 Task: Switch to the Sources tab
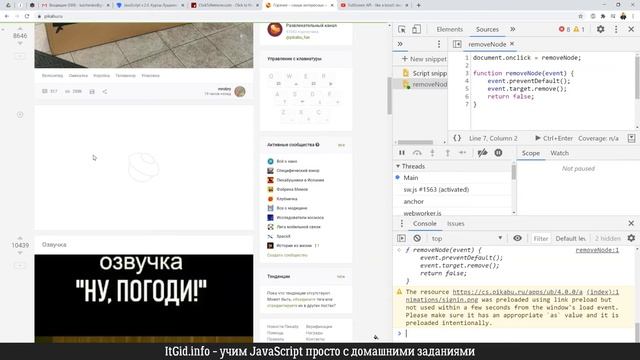[x=487, y=29]
